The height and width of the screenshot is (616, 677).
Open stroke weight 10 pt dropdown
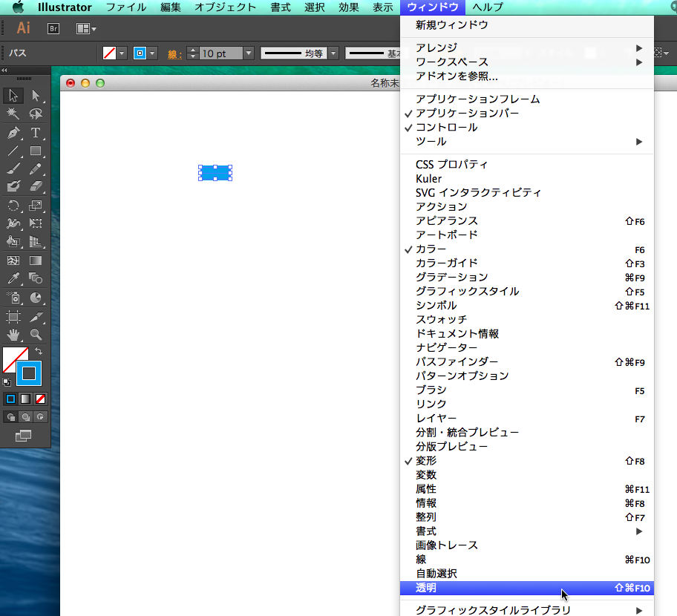click(248, 53)
